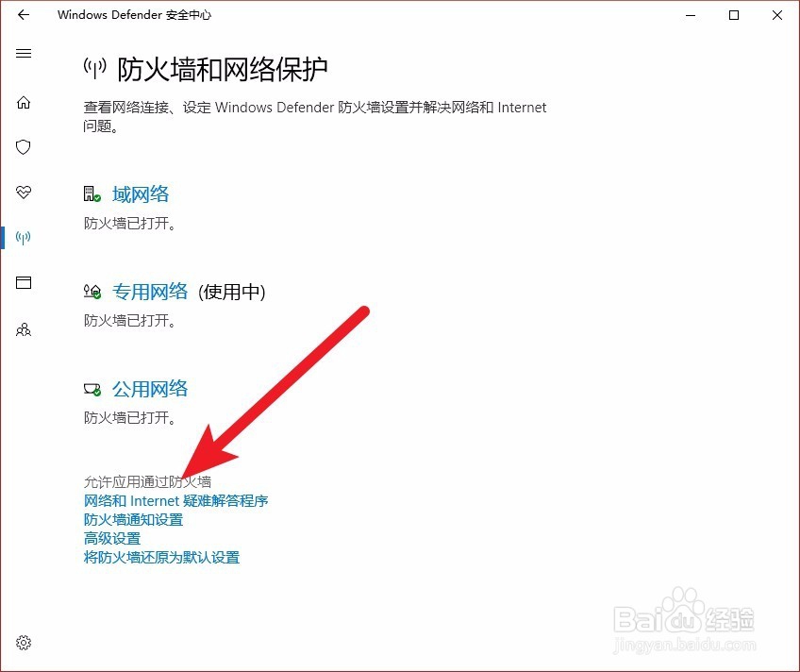Click the Windows Defender 安全中心 window title

click(x=134, y=15)
